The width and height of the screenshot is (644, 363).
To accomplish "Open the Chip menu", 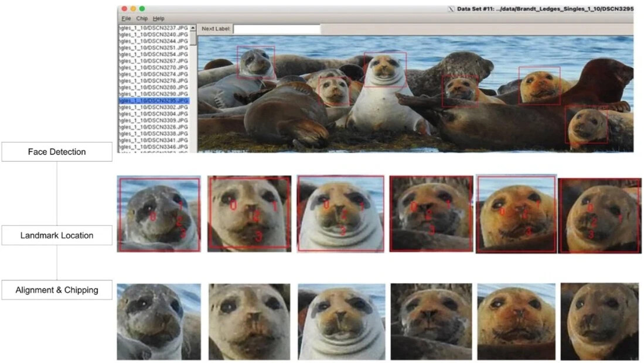I will pyautogui.click(x=142, y=19).
